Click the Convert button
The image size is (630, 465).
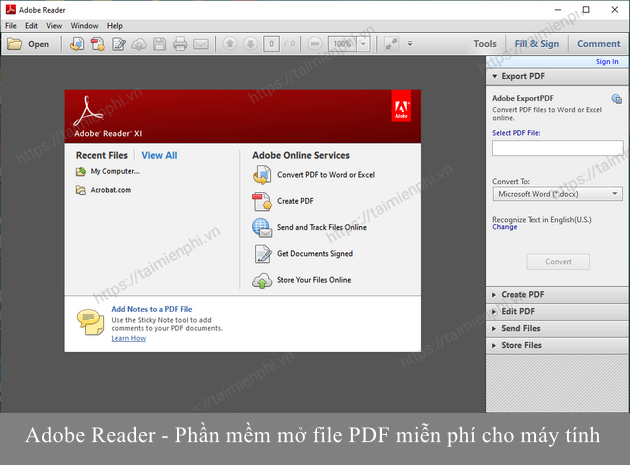click(x=558, y=262)
